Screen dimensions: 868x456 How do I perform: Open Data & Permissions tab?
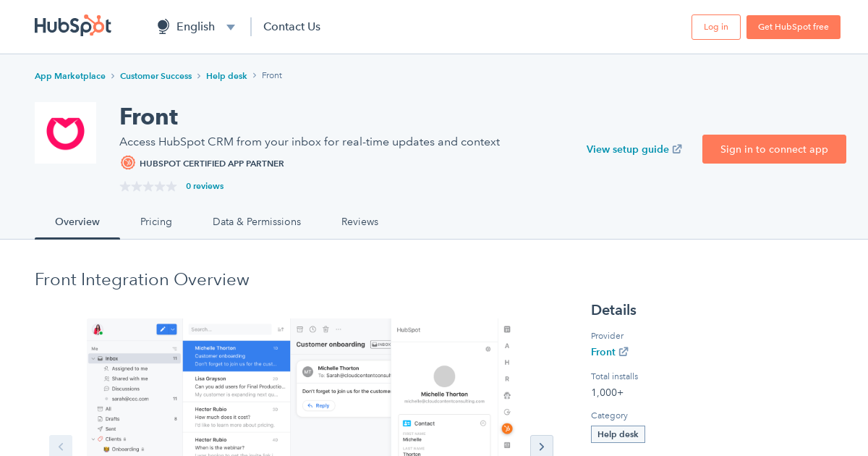point(257,222)
